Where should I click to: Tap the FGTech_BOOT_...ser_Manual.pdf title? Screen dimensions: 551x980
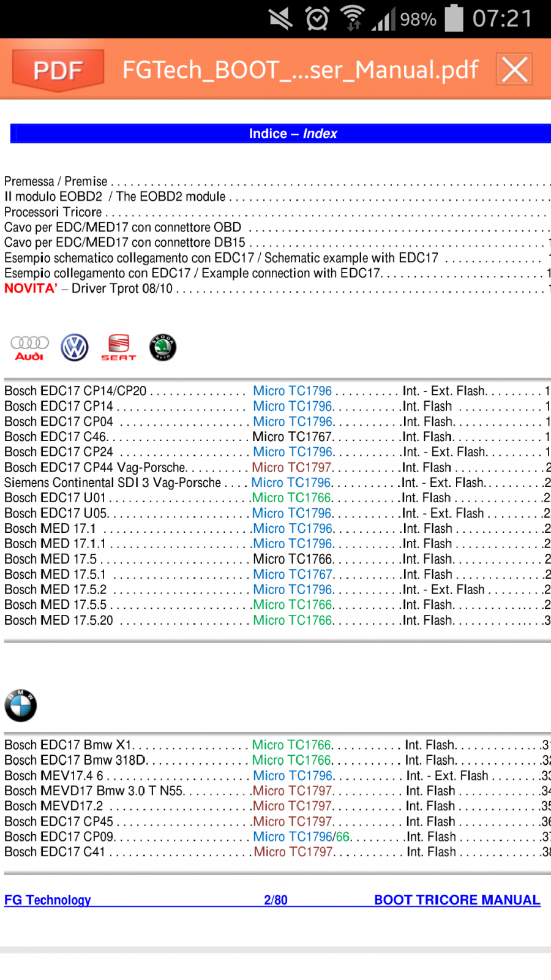(300, 70)
